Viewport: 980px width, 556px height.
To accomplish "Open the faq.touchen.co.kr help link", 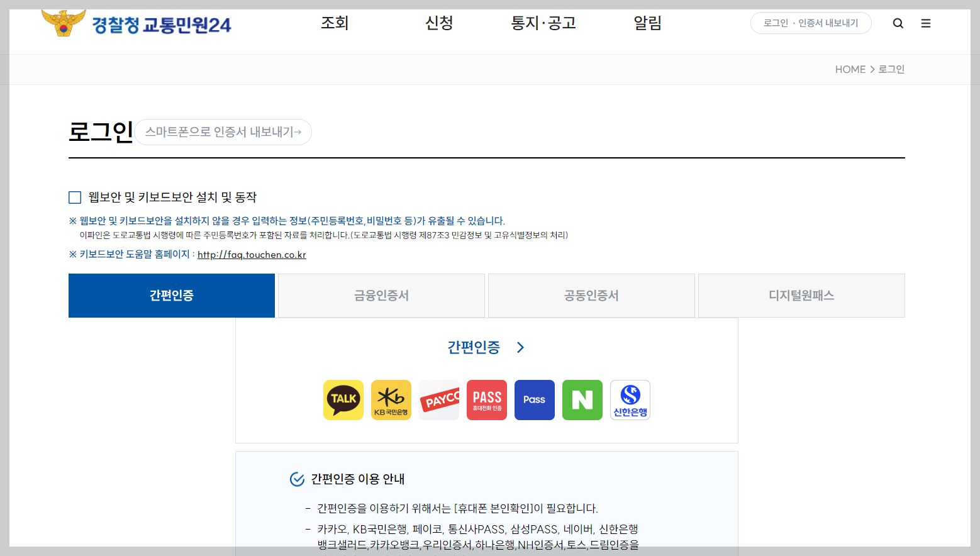I will click(x=251, y=255).
